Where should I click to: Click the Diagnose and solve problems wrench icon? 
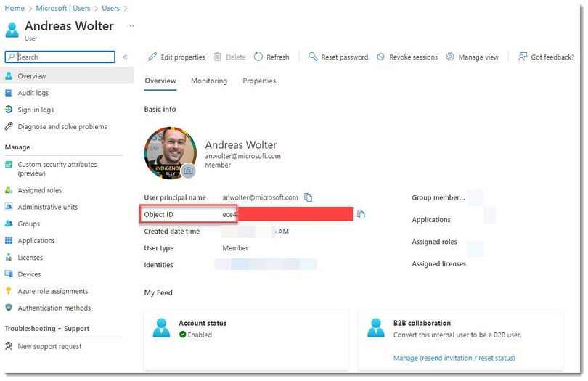[x=9, y=126]
